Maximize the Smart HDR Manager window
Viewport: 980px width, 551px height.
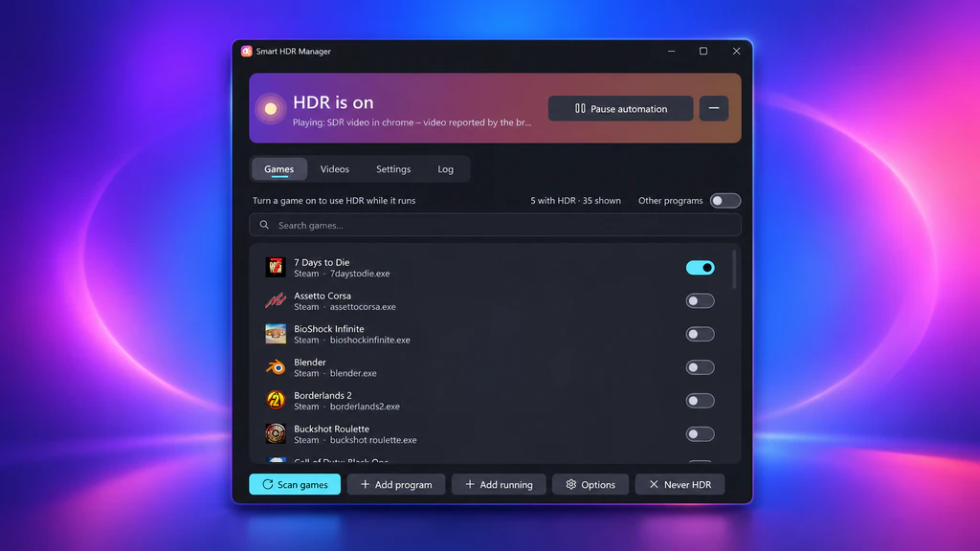point(703,52)
